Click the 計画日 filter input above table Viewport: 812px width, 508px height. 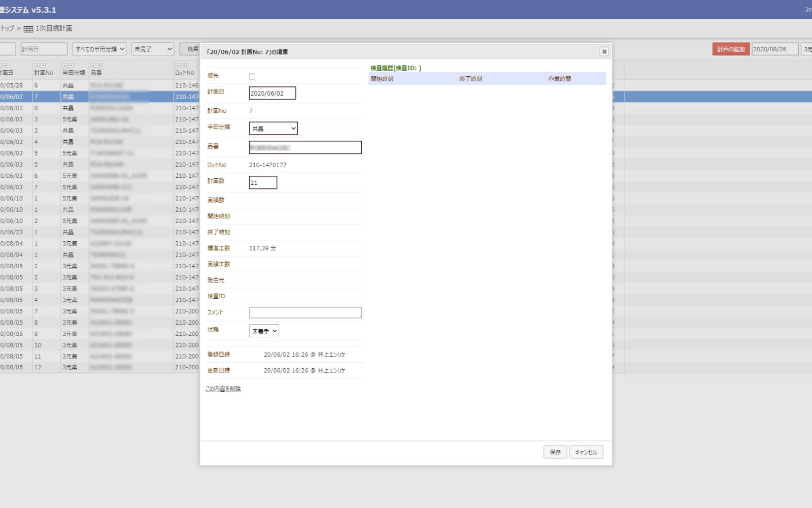[x=44, y=49]
